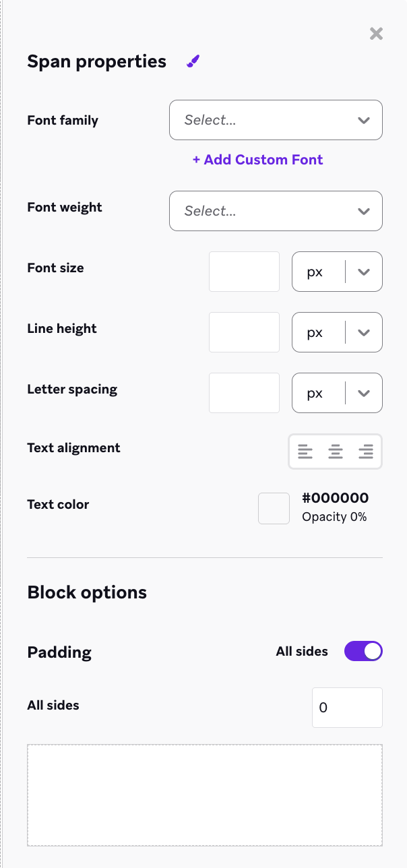Select the All sides padding value field
The height and width of the screenshot is (868, 407).
point(347,708)
